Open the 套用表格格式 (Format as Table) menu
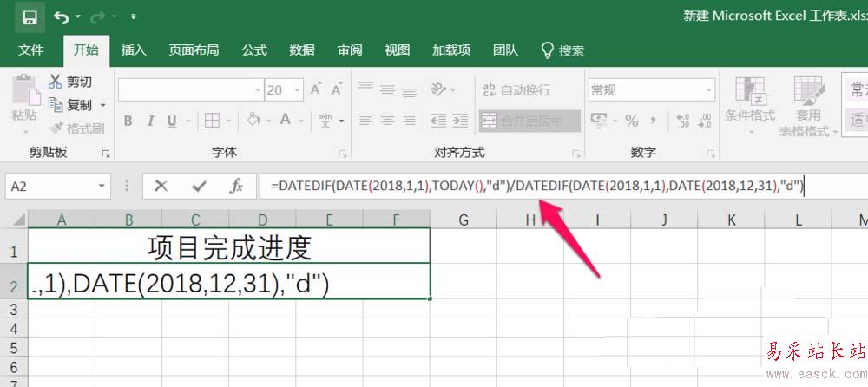 (x=807, y=107)
